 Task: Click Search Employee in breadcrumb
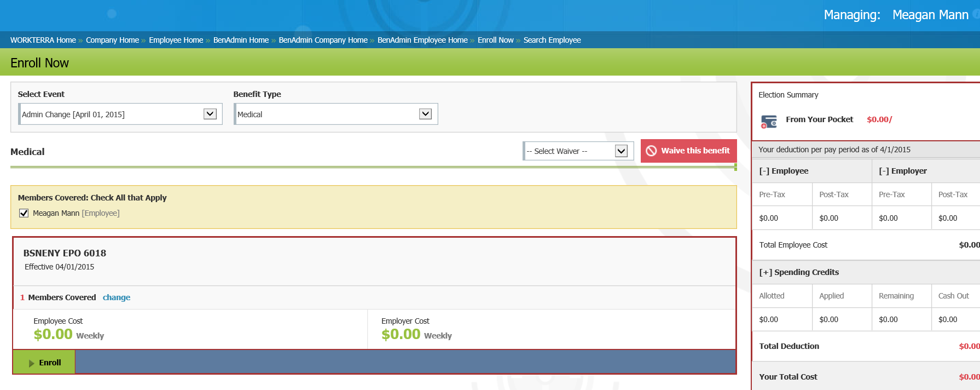(552, 40)
